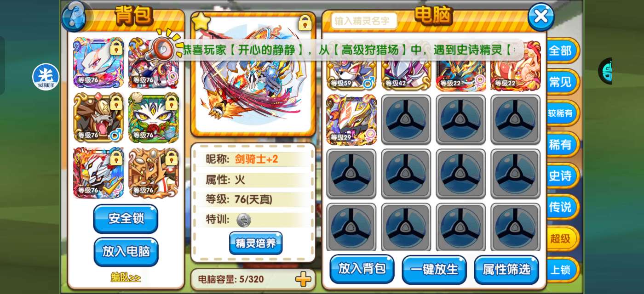Switch to the 全部 tab
Screen dimensions: 644x294
[x=561, y=51]
